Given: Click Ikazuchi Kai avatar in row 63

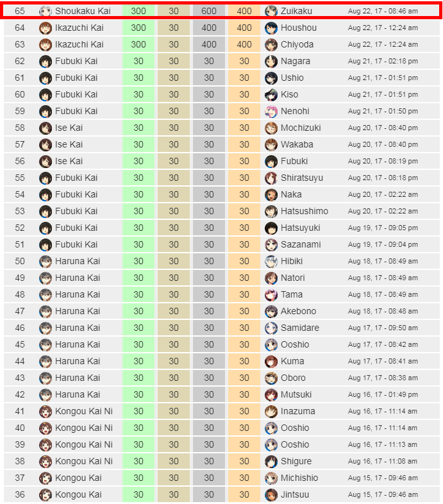Looking at the screenshot, I should (x=46, y=45).
